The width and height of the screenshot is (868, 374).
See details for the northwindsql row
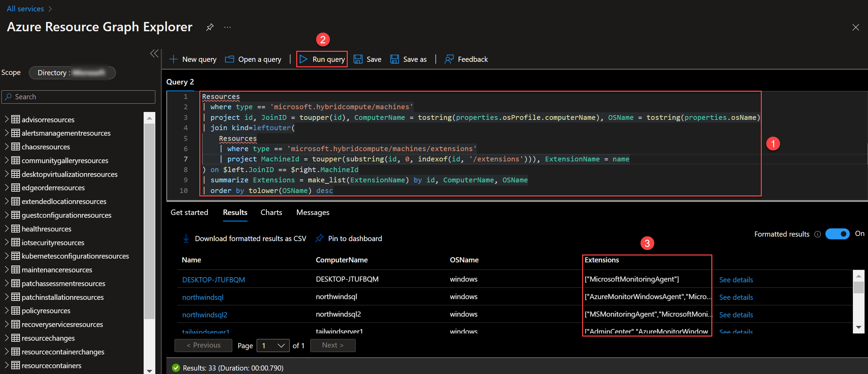[736, 297]
